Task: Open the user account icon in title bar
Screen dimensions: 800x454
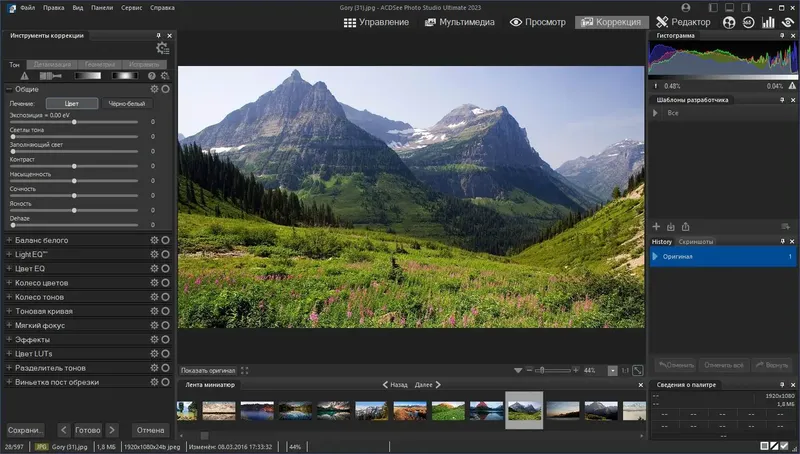Action: click(686, 8)
